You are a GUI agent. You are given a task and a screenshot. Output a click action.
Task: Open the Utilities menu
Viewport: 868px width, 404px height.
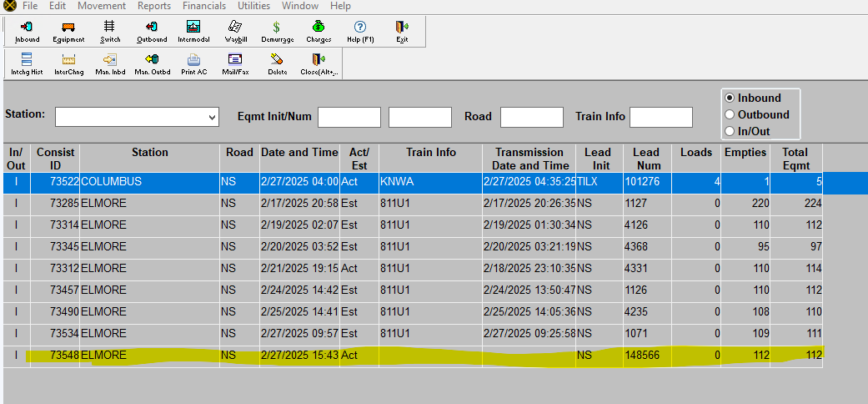pos(253,6)
